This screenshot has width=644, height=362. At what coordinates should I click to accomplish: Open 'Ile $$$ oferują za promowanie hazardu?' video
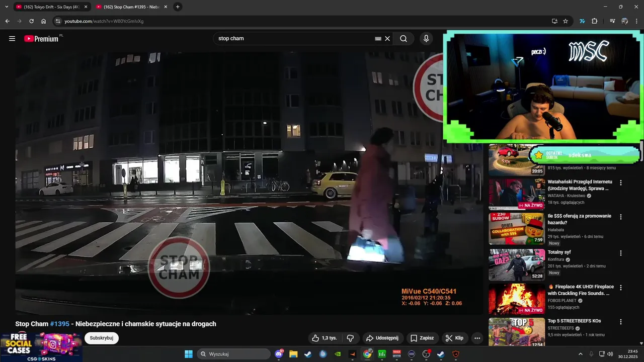(x=580, y=219)
